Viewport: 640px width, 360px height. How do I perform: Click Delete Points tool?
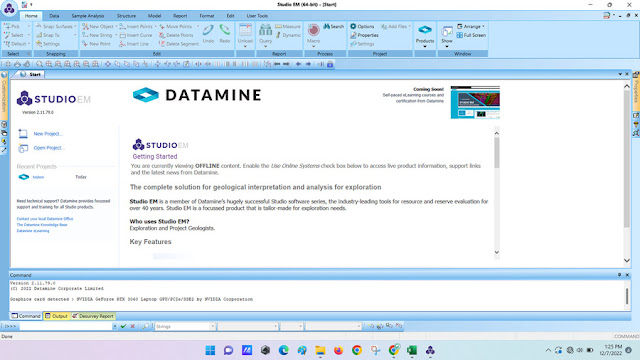coord(176,35)
